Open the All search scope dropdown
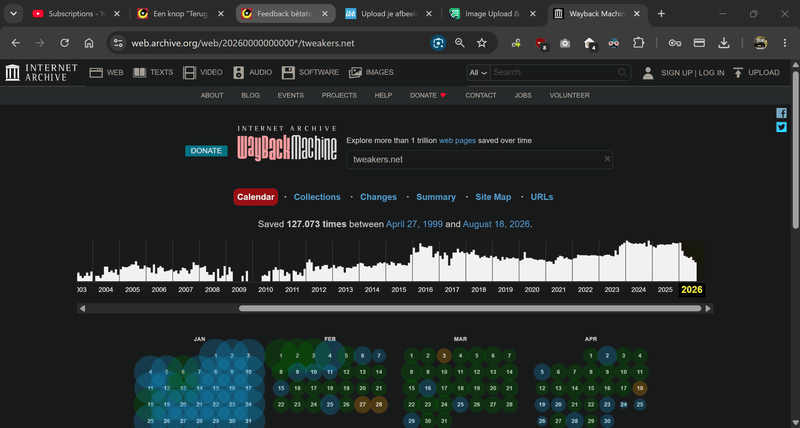800x428 pixels. pyautogui.click(x=478, y=72)
